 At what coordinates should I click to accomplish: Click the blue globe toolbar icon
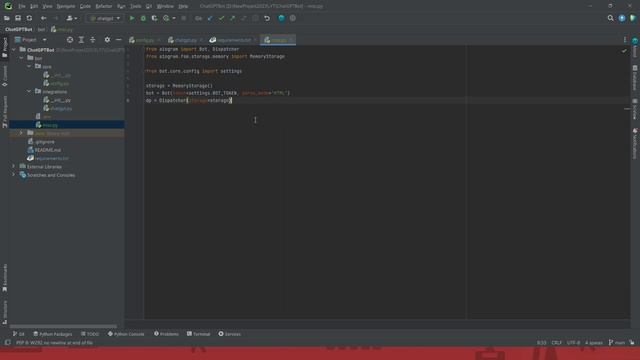click(x=281, y=18)
